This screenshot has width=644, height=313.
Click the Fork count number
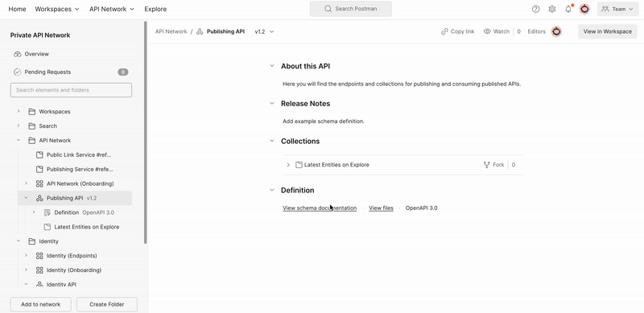pyautogui.click(x=514, y=165)
